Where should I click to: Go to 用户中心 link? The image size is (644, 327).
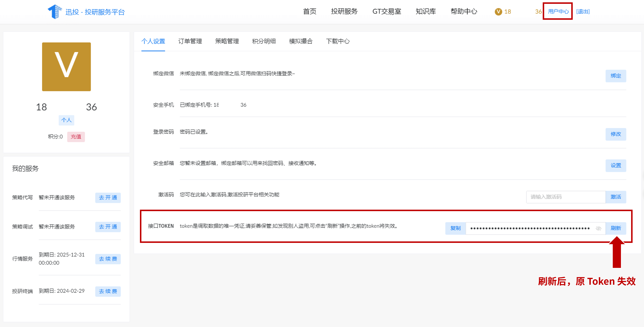click(558, 12)
